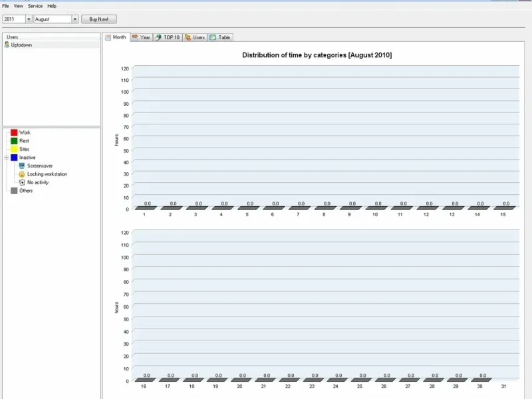532x399 pixels.
Task: Click the bar for day 1
Action: click(146, 207)
